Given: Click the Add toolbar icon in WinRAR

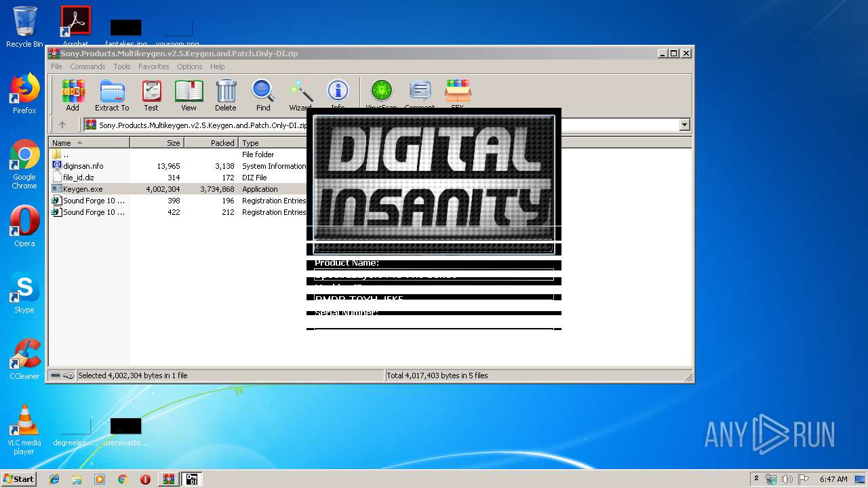Looking at the screenshot, I should point(73,95).
